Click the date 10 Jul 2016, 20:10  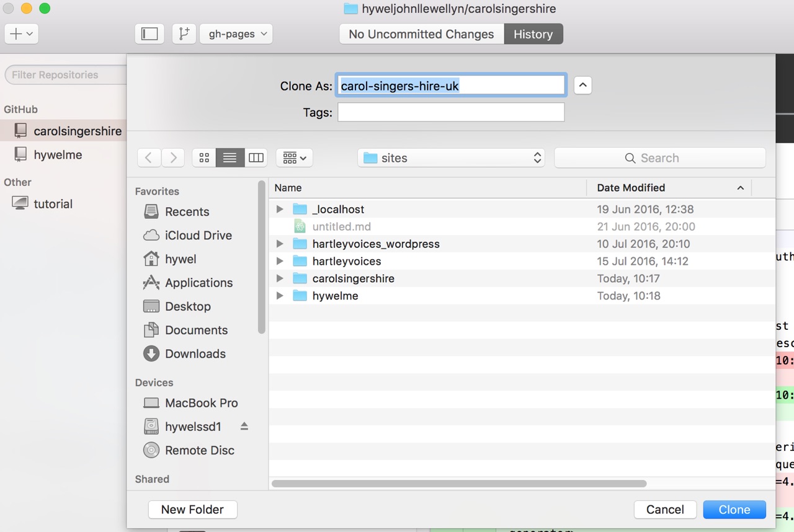[643, 244]
